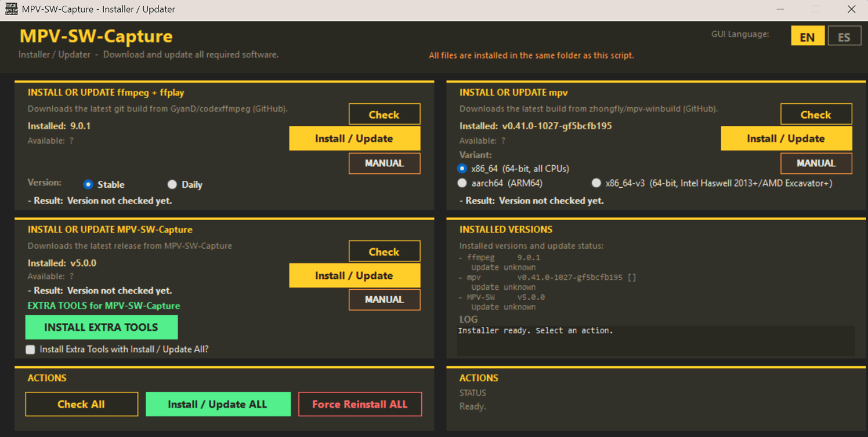Switch GUI language to ES

click(x=844, y=37)
